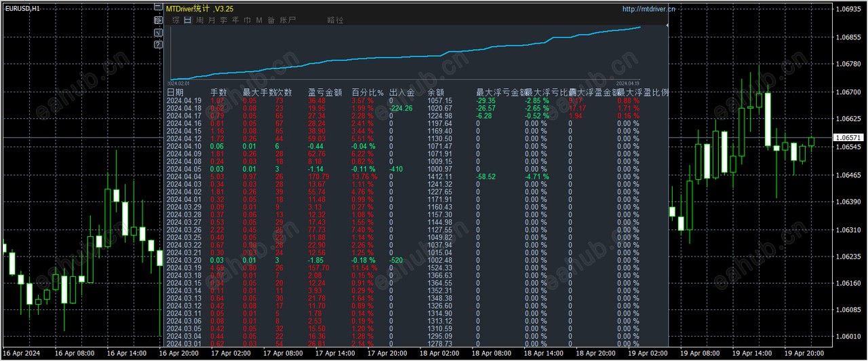Select the 币 currency tab
This screenshot has height=361, width=868.
[247, 20]
